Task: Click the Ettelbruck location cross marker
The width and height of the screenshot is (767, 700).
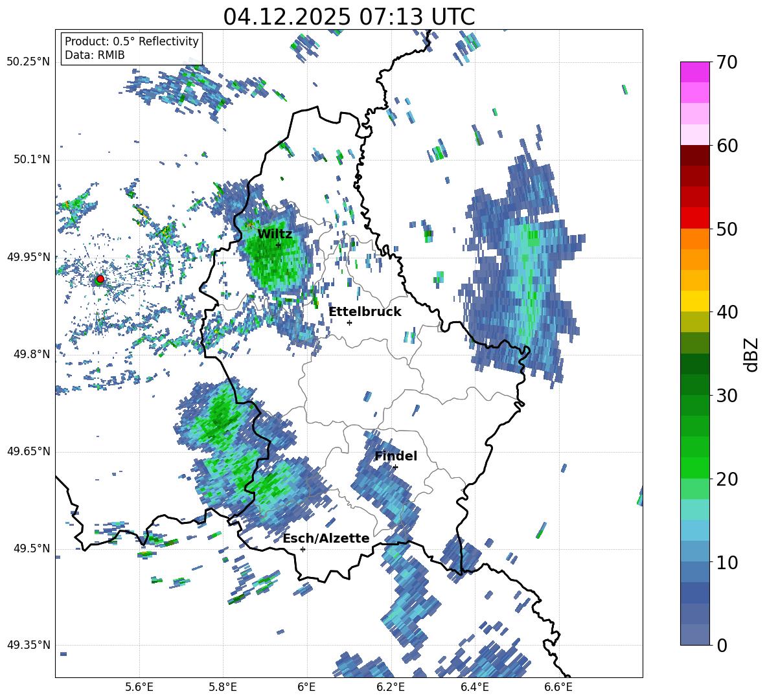Action: pyautogui.click(x=349, y=322)
